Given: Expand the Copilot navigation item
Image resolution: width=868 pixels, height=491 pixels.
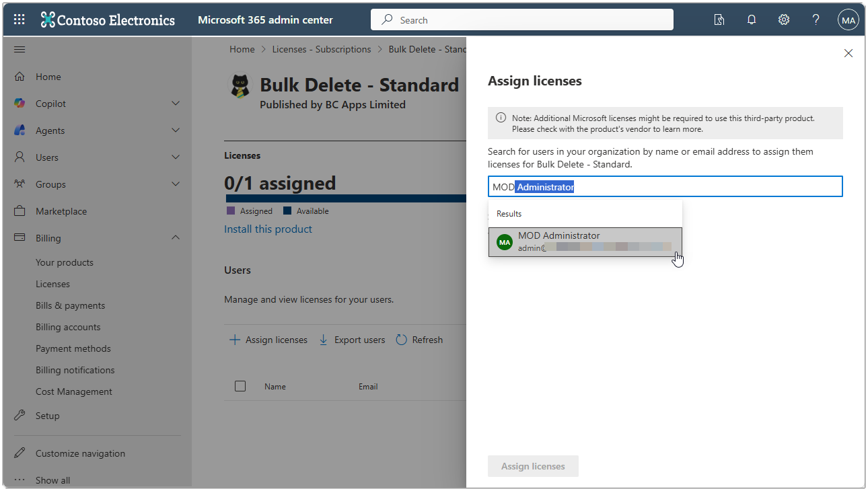Looking at the screenshot, I should pos(175,103).
